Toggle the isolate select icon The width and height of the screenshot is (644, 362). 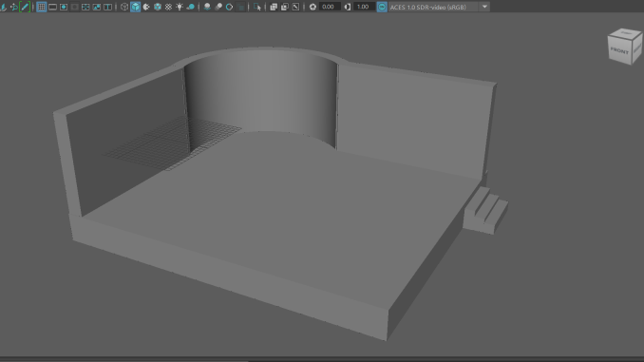(257, 7)
